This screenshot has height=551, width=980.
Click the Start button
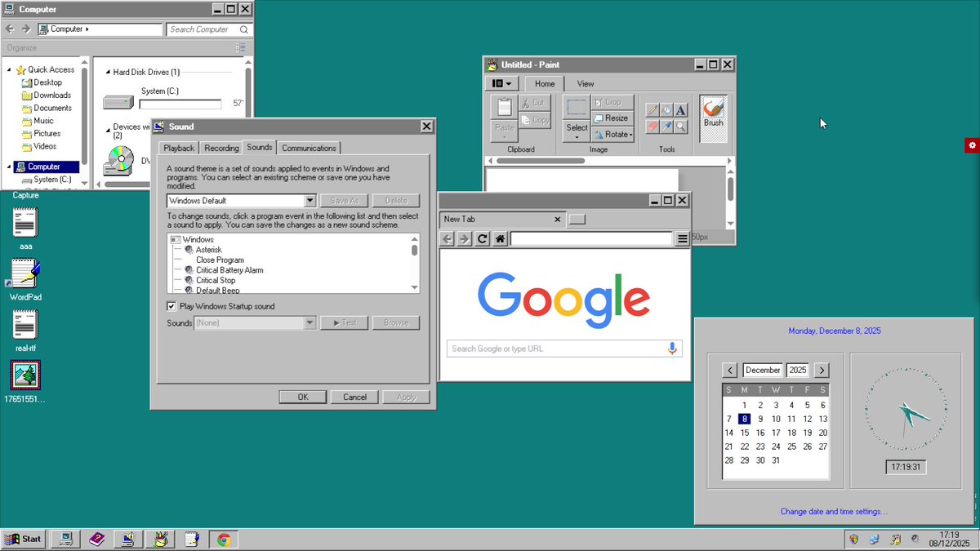(x=23, y=539)
